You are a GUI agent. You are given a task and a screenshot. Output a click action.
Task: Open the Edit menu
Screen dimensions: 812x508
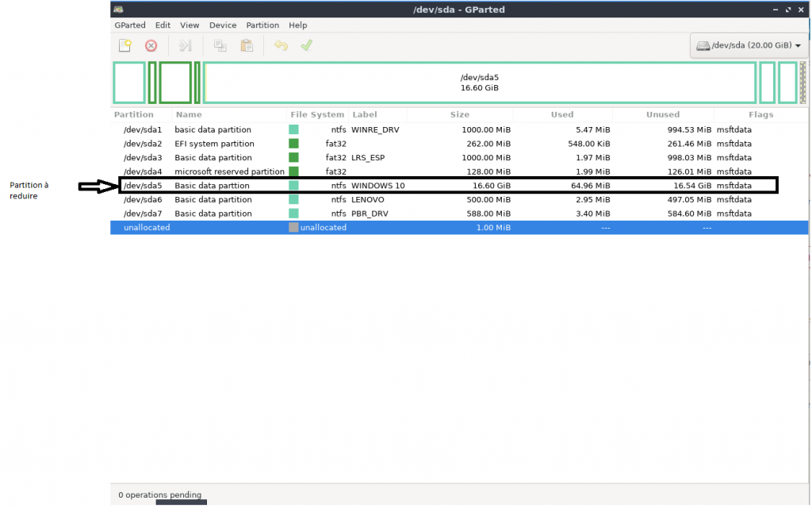(x=163, y=25)
